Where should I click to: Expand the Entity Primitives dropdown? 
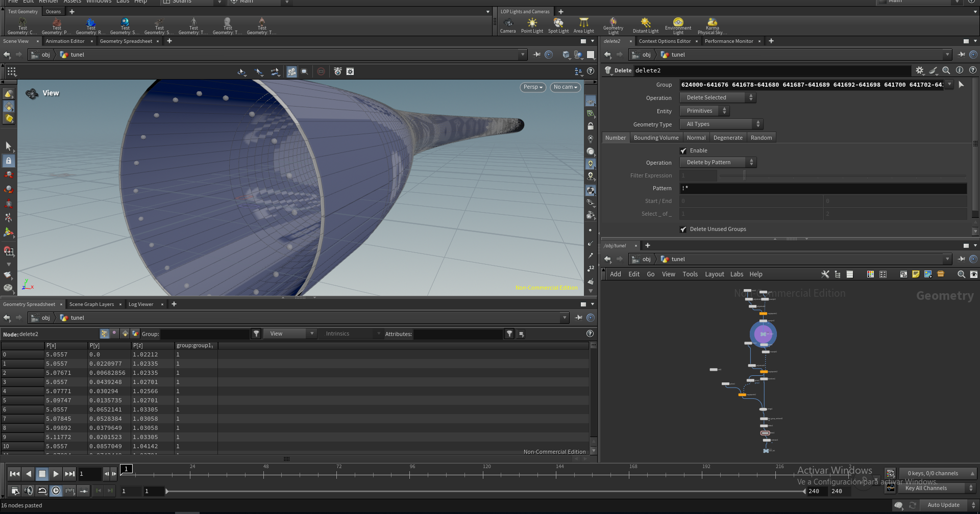[x=704, y=111]
